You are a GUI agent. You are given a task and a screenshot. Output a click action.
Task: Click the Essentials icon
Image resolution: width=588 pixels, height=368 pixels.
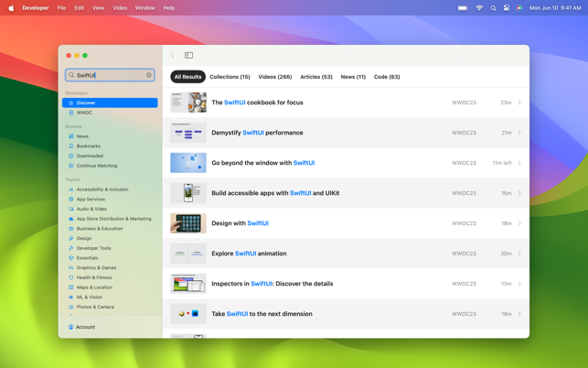71,258
